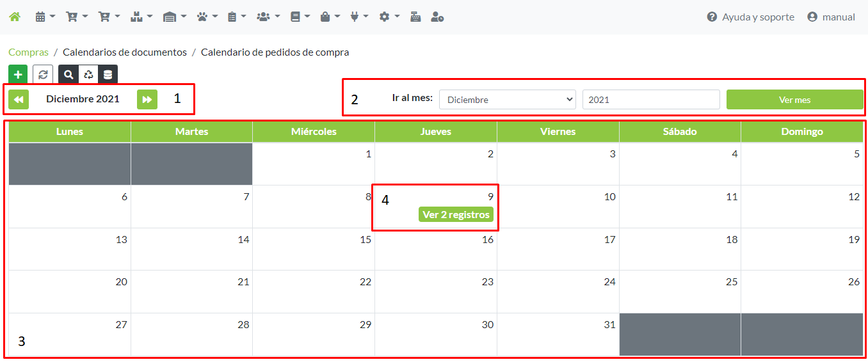Expand the calendar dropdown menu in navbar
The height and width of the screenshot is (362, 868).
pos(45,17)
